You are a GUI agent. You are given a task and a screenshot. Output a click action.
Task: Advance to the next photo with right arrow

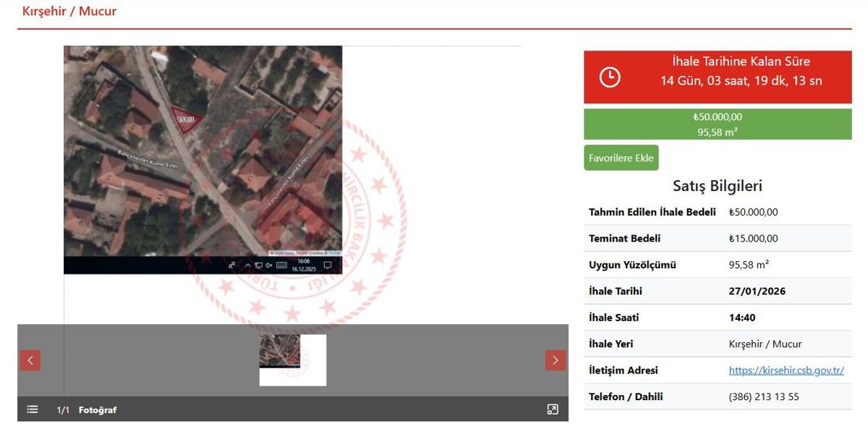pyautogui.click(x=556, y=360)
